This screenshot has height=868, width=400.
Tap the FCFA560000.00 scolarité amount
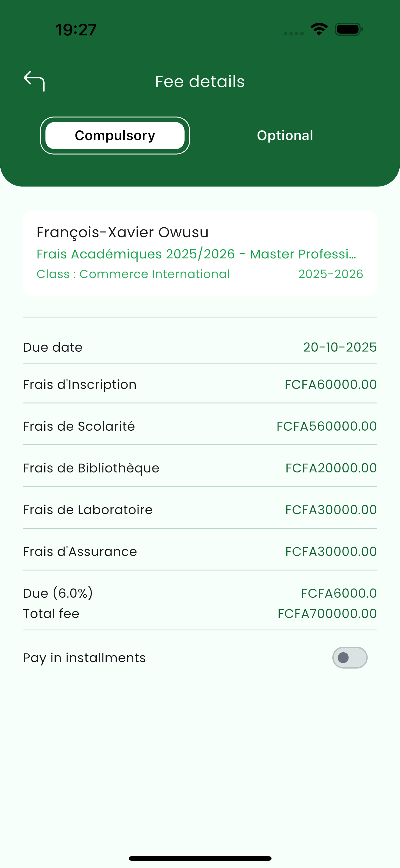pos(326,426)
